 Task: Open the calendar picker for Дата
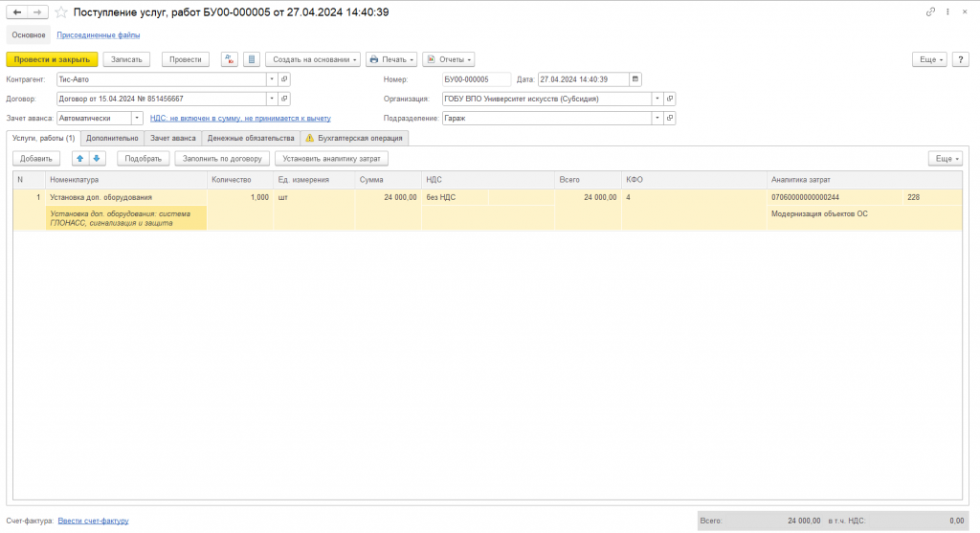[x=635, y=79]
